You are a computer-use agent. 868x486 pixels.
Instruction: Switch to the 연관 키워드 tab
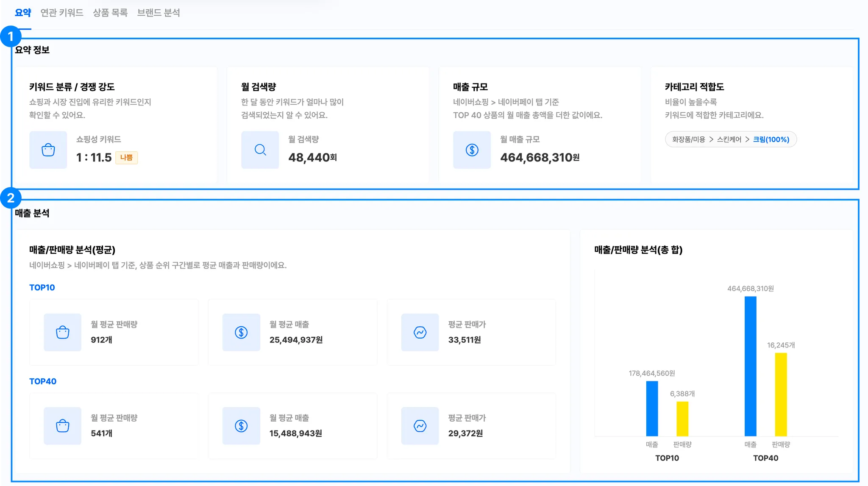(62, 13)
